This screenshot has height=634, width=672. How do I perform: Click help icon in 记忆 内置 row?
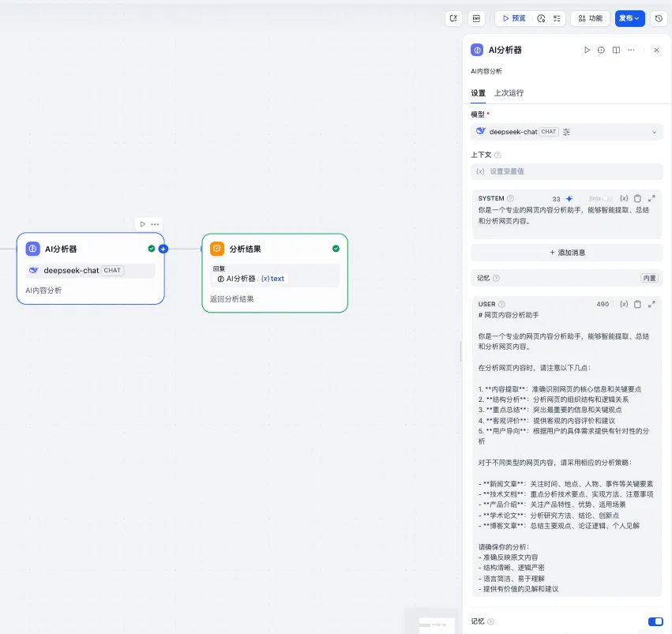[496, 279]
